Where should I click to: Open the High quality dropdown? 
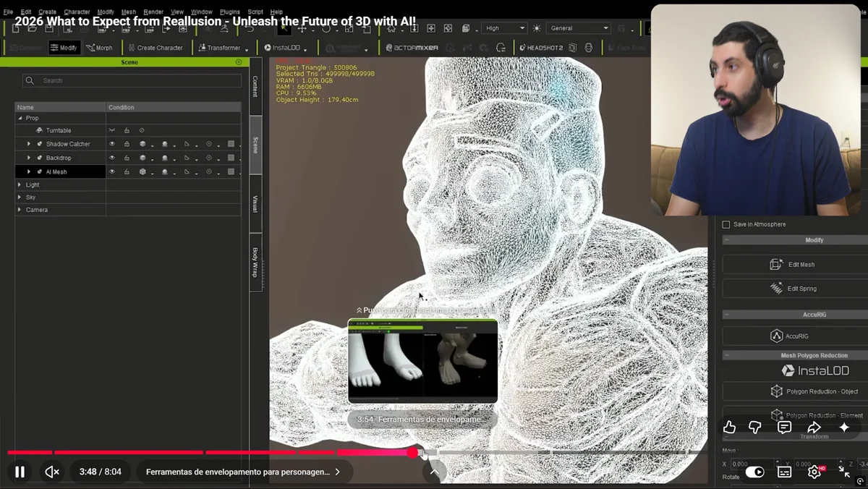504,27
